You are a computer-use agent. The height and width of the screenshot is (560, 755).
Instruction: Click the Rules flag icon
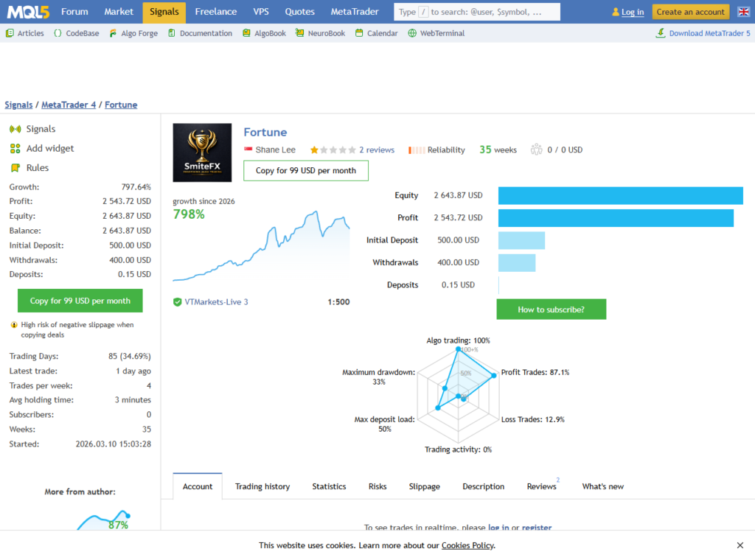coord(15,168)
